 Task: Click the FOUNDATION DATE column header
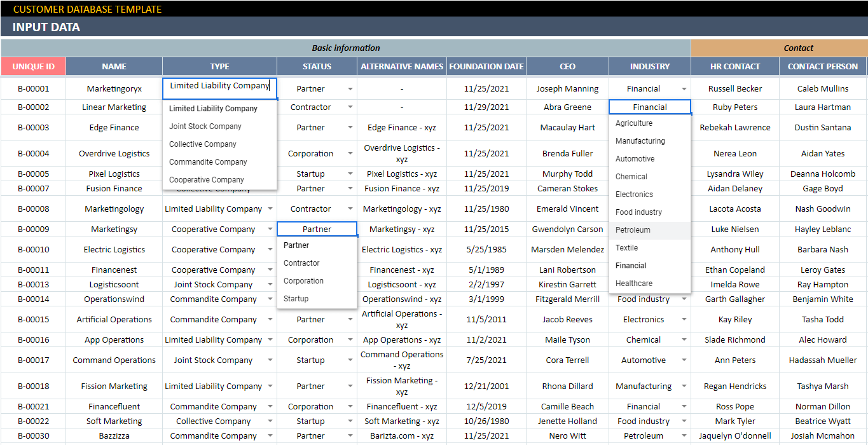click(486, 66)
